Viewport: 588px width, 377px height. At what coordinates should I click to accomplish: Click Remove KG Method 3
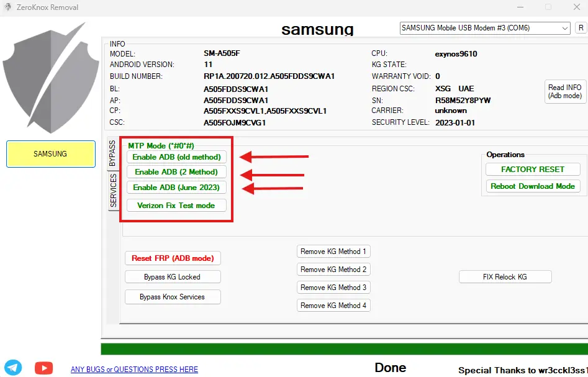(333, 288)
